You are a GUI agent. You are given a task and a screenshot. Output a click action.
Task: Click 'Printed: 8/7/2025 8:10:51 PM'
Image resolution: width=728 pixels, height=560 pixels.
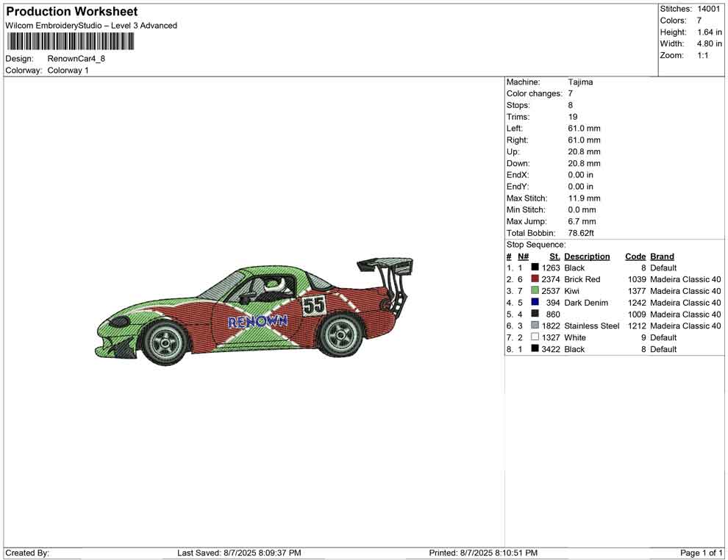(x=483, y=553)
